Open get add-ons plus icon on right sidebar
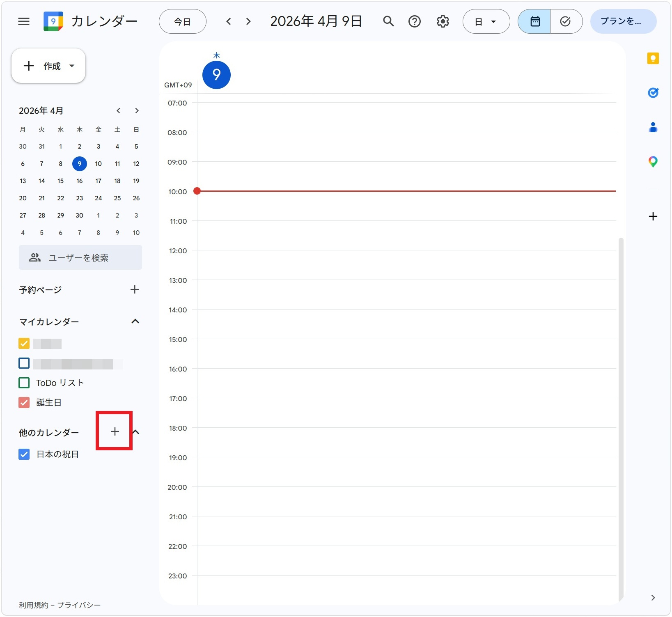This screenshot has width=672, height=617. click(x=653, y=216)
